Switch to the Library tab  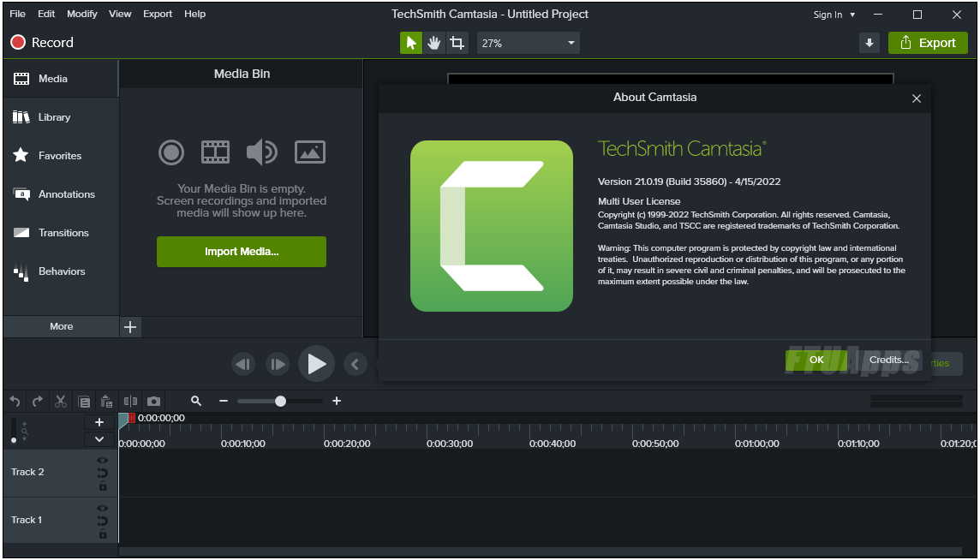pos(61,117)
